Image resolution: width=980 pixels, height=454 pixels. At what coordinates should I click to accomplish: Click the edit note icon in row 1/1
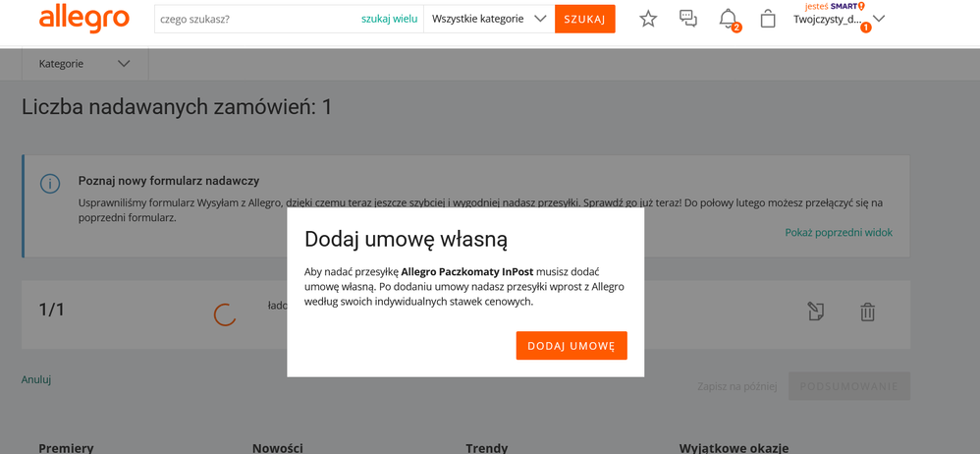[x=816, y=312]
